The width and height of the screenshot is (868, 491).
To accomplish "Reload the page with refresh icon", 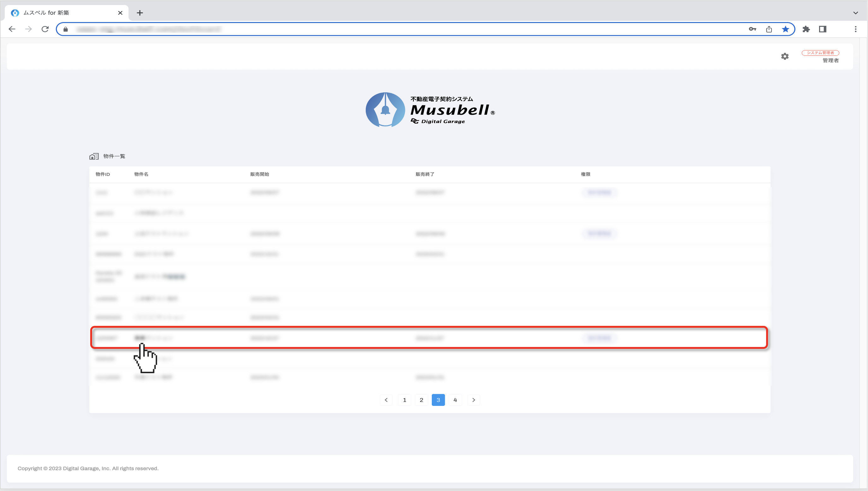I will click(x=45, y=29).
